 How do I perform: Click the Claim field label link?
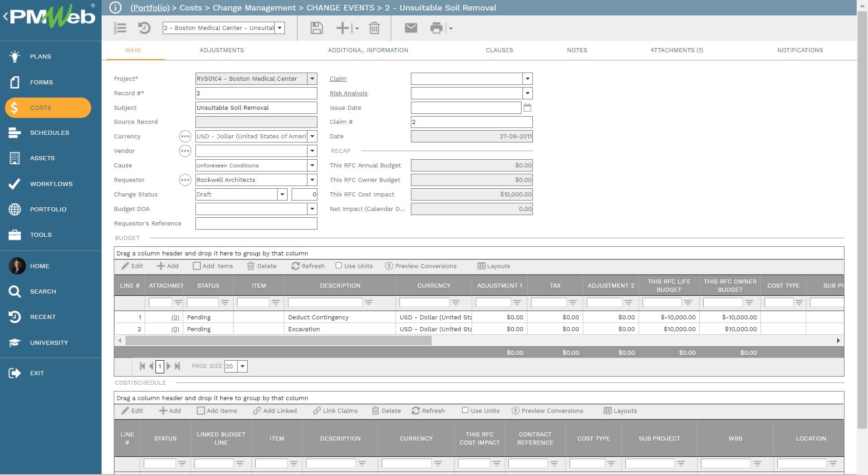pos(338,78)
